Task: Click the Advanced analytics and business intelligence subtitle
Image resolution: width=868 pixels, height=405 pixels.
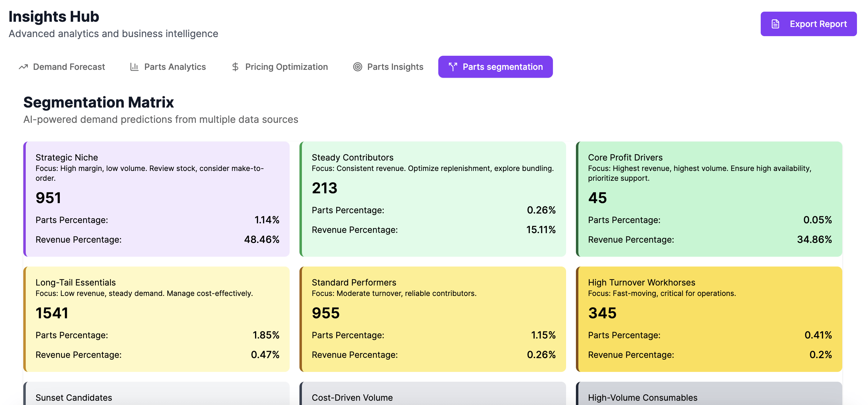Action: click(113, 34)
